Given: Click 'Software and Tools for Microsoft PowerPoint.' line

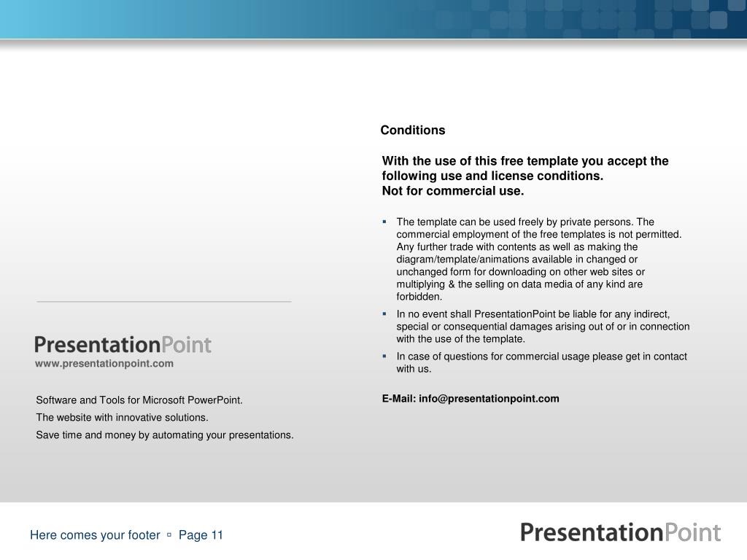Looking at the screenshot, I should coord(139,400).
